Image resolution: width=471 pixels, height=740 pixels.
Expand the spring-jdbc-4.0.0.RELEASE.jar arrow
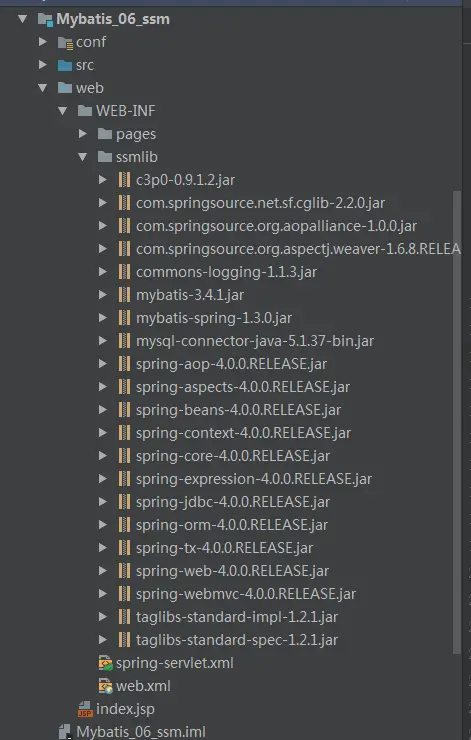tap(102, 502)
